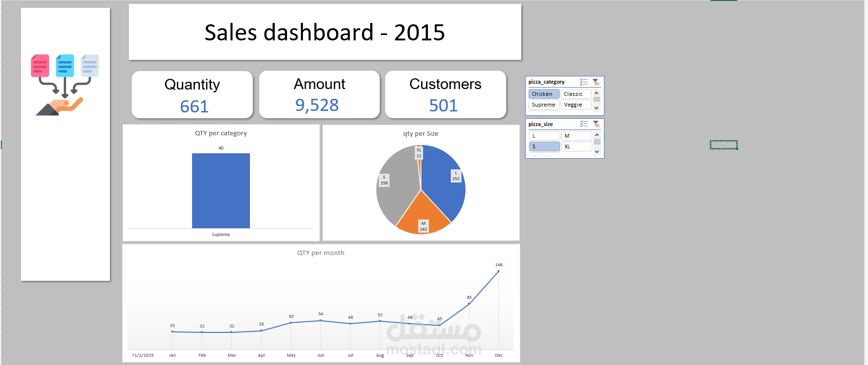Select the Customers 501 card
This screenshot has height=365, width=868.
pos(445,94)
